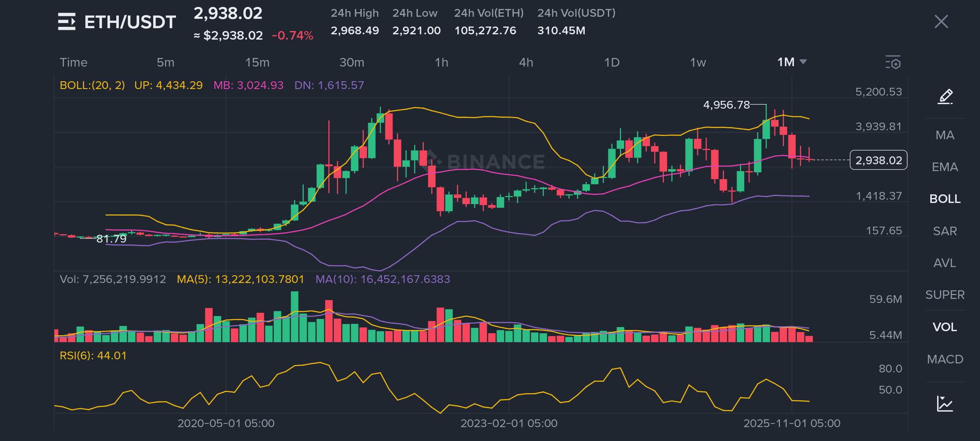The image size is (980, 441).
Task: Enable the SAR indicator
Action: click(945, 231)
